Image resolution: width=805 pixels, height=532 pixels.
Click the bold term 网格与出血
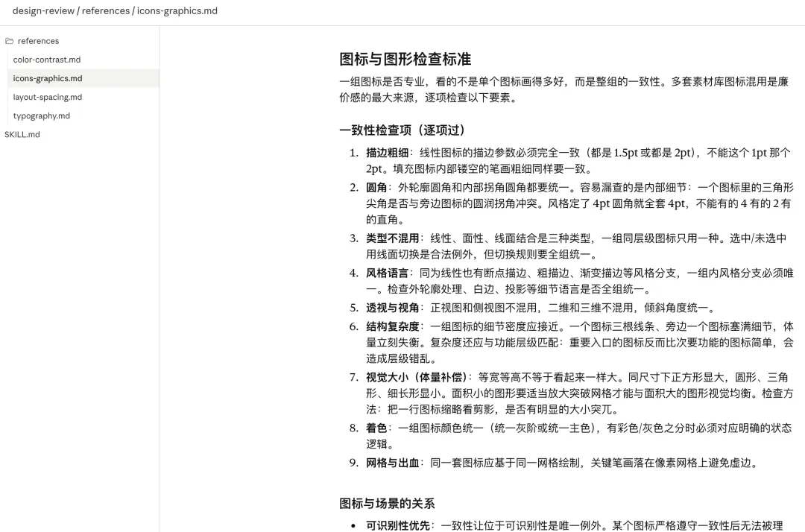point(392,463)
